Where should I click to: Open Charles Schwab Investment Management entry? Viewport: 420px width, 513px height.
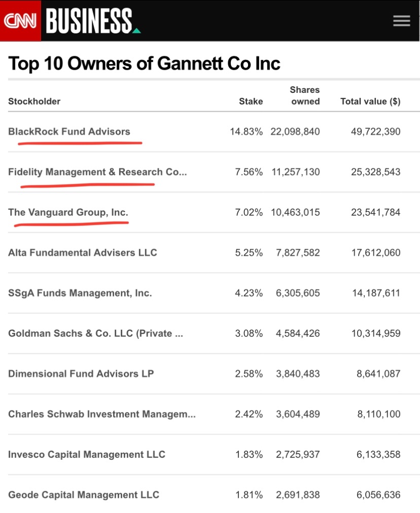(x=101, y=414)
